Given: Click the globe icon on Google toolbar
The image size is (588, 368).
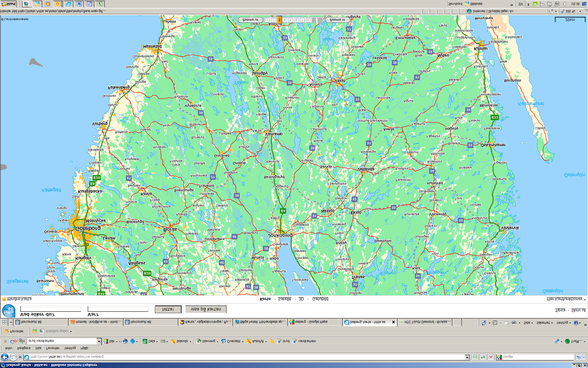Looking at the screenshot, I should pos(125,341).
